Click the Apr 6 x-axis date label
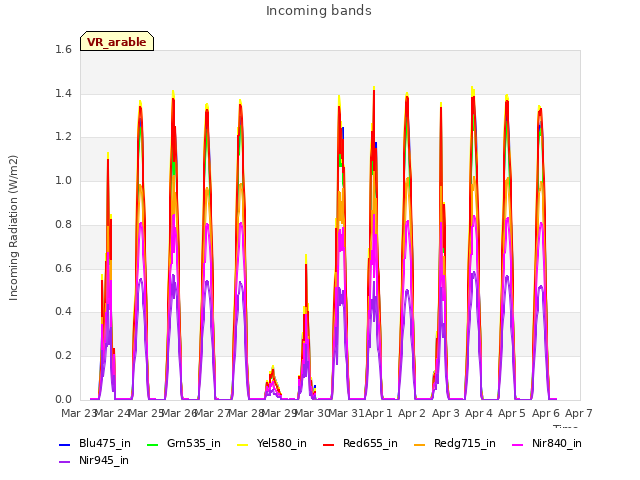Image resolution: width=640 pixels, height=480 pixels. tap(546, 413)
